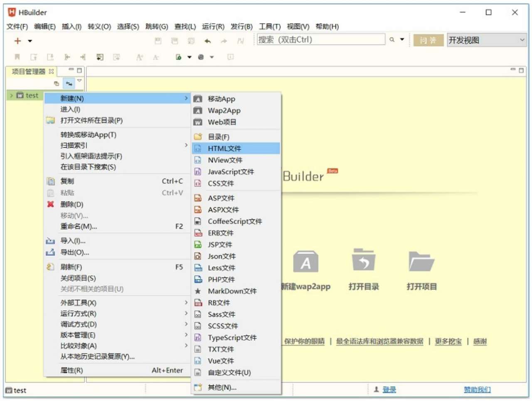Screen dimensions: 532x401
Task: Click the collapse-all icon in project manager
Action: click(x=57, y=84)
